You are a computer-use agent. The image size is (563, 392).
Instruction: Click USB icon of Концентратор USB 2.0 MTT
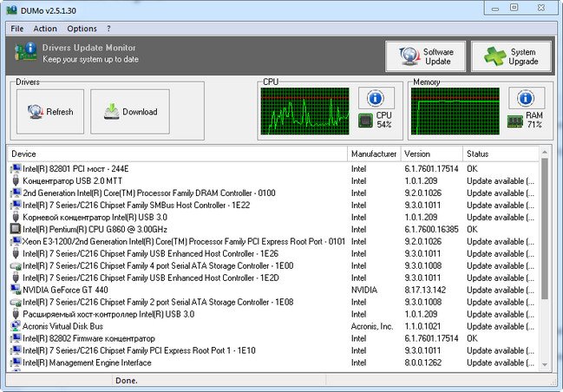16,180
